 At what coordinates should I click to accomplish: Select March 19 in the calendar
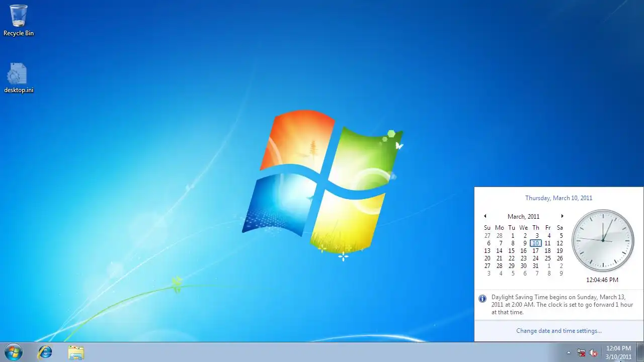(559, 251)
